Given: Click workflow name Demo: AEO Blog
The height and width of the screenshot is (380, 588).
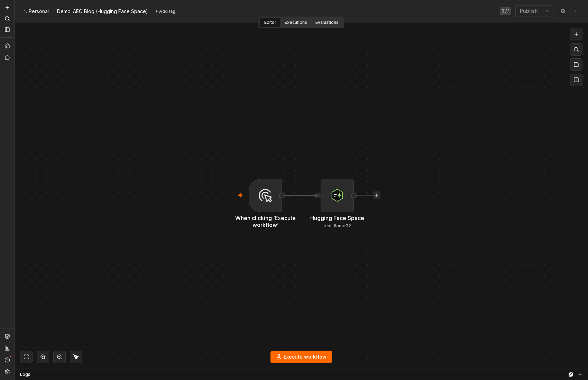Looking at the screenshot, I should (x=102, y=11).
